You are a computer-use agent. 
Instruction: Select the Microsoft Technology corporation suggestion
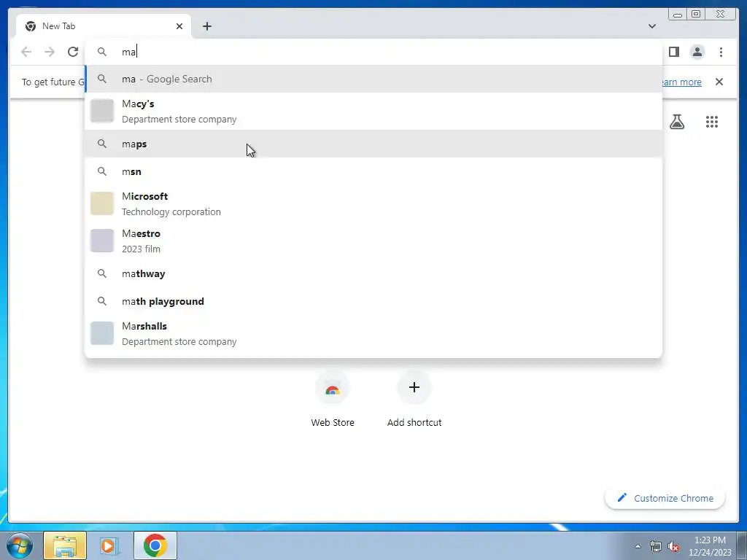tap(373, 204)
